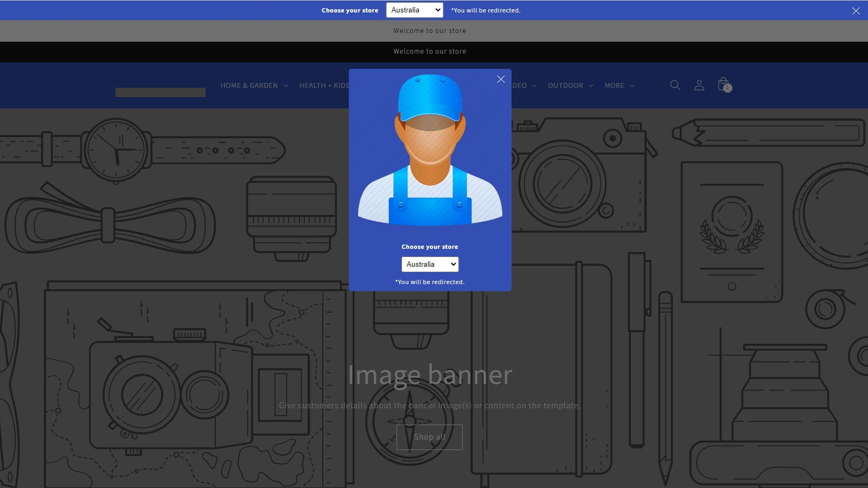Click the Image banner heading
This screenshot has width=868, height=488.
[x=430, y=374]
